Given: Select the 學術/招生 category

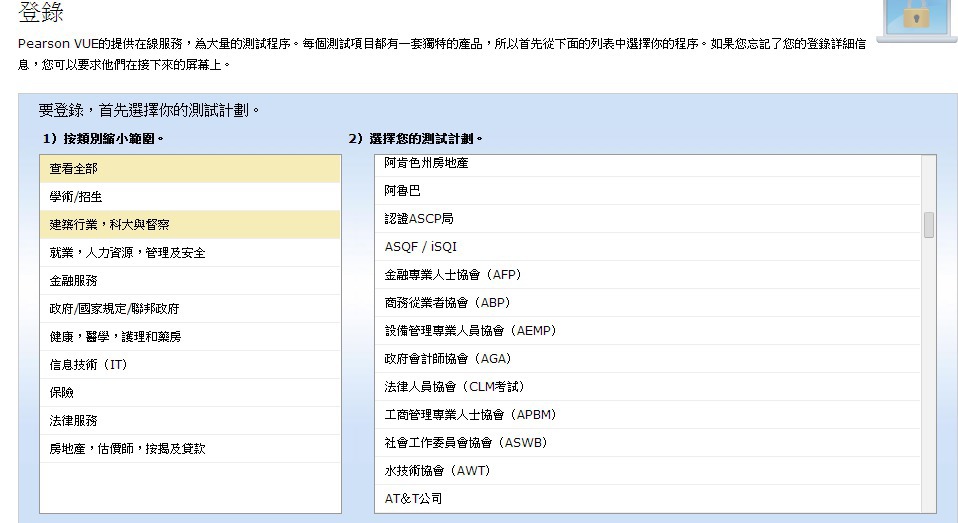Looking at the screenshot, I should (x=190, y=197).
